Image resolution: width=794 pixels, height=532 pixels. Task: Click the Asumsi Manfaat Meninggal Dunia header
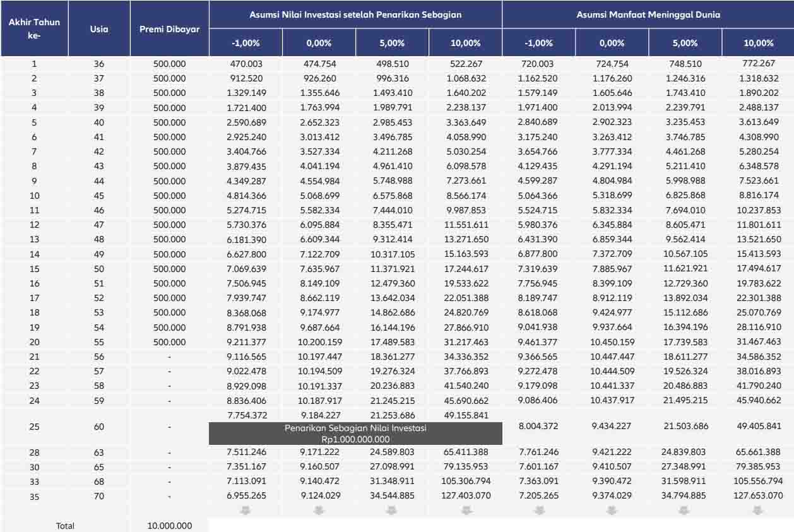[x=648, y=14]
